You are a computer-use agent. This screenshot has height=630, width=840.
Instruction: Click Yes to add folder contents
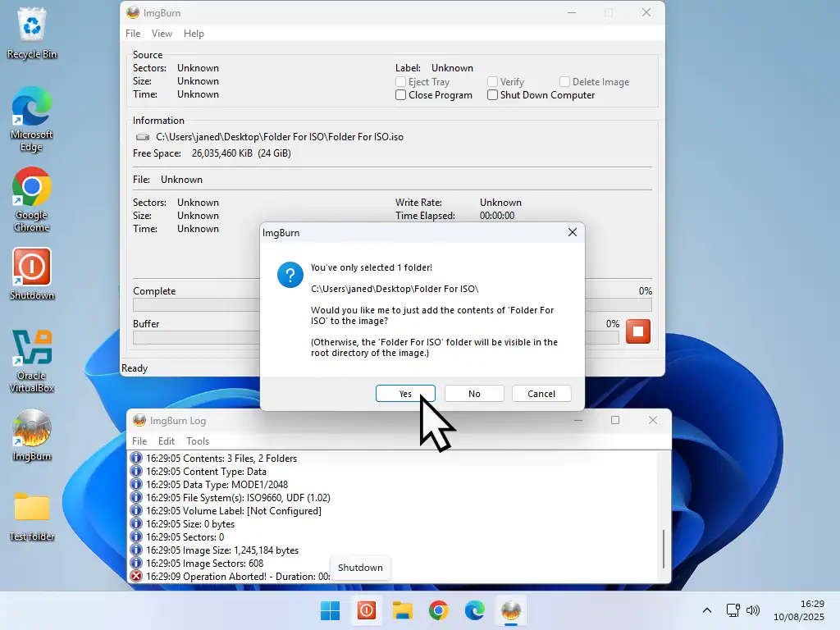(x=405, y=393)
